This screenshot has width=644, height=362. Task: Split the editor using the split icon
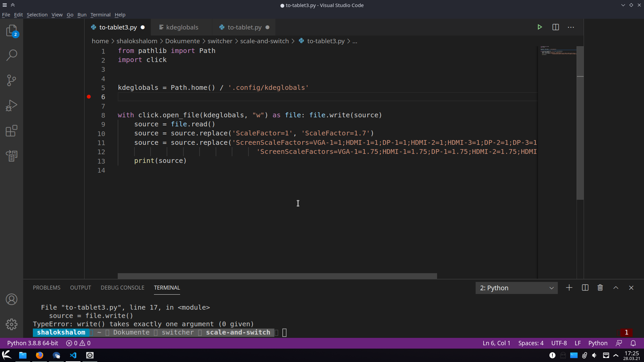click(556, 27)
